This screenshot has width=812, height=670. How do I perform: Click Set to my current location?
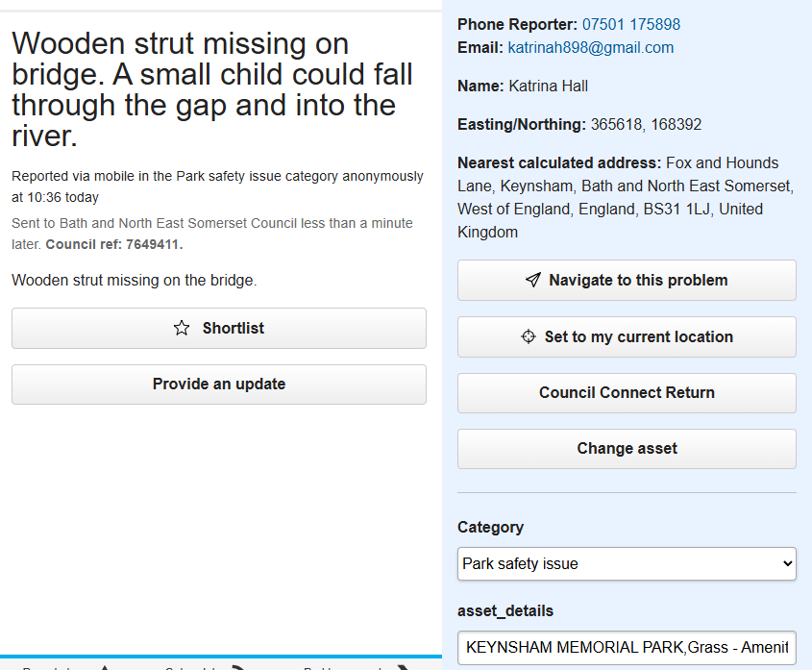[627, 336]
